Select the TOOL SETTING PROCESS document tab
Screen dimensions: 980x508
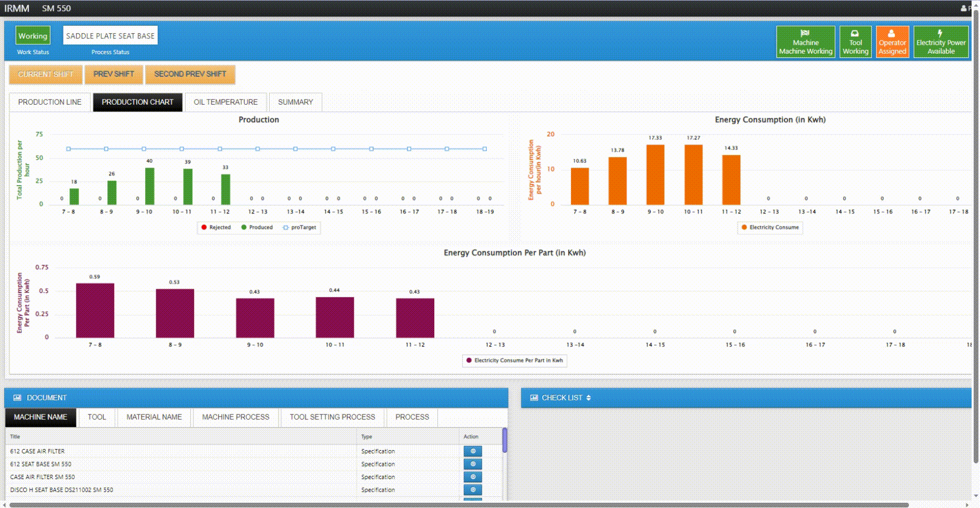(x=332, y=417)
